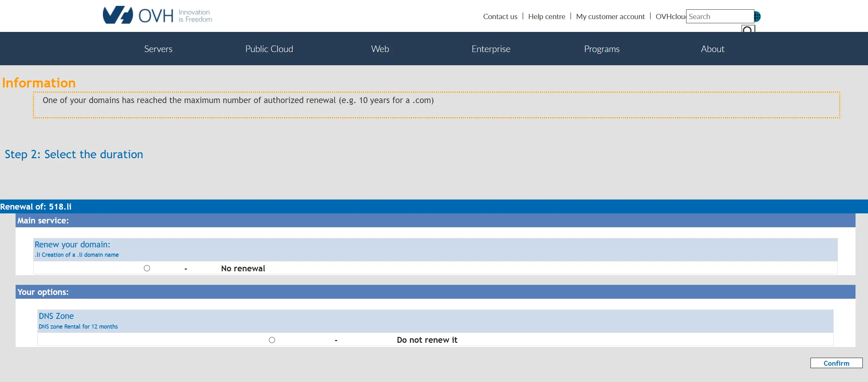Click the maximum renewal information message

coord(238,100)
